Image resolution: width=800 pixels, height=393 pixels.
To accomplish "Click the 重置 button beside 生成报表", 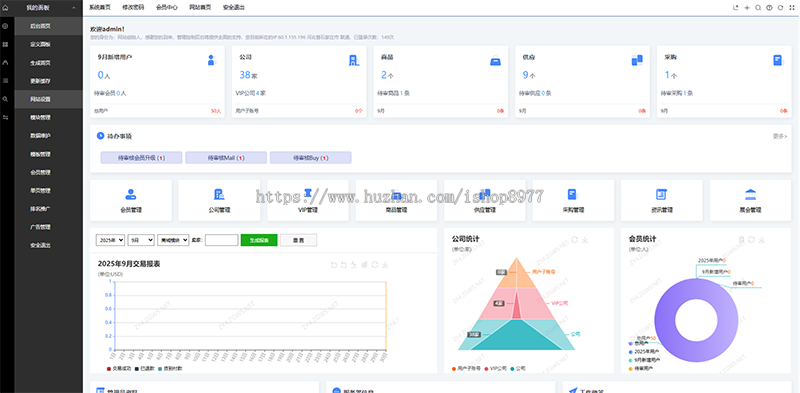I will pyautogui.click(x=298, y=240).
